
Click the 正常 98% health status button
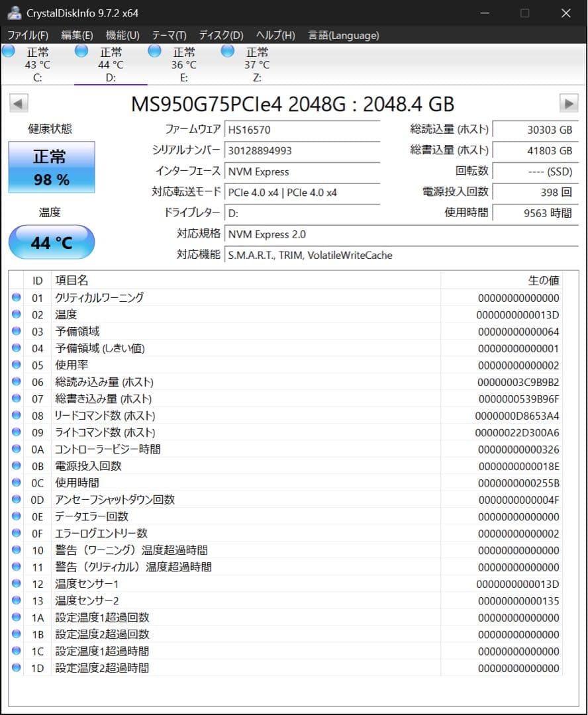[x=52, y=167]
